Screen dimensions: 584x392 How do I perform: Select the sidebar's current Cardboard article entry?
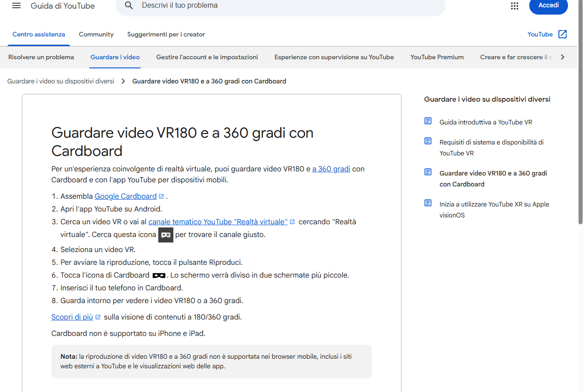(x=493, y=179)
